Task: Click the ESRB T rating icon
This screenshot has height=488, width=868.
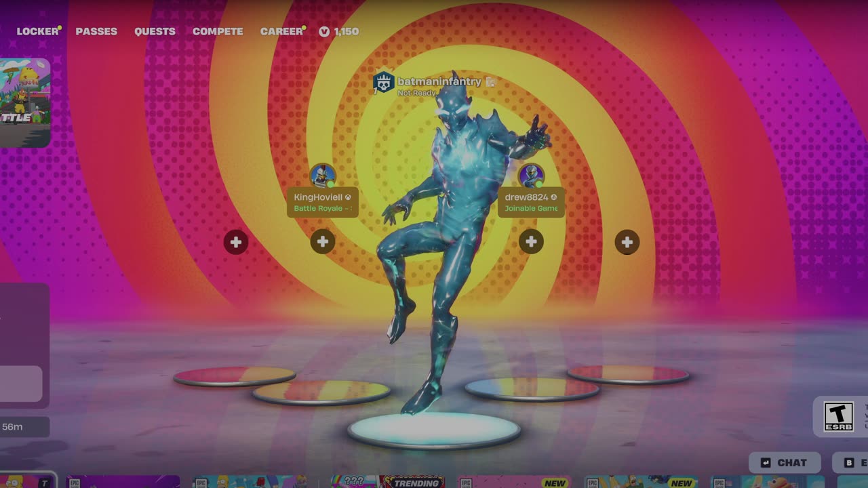Action: (838, 416)
